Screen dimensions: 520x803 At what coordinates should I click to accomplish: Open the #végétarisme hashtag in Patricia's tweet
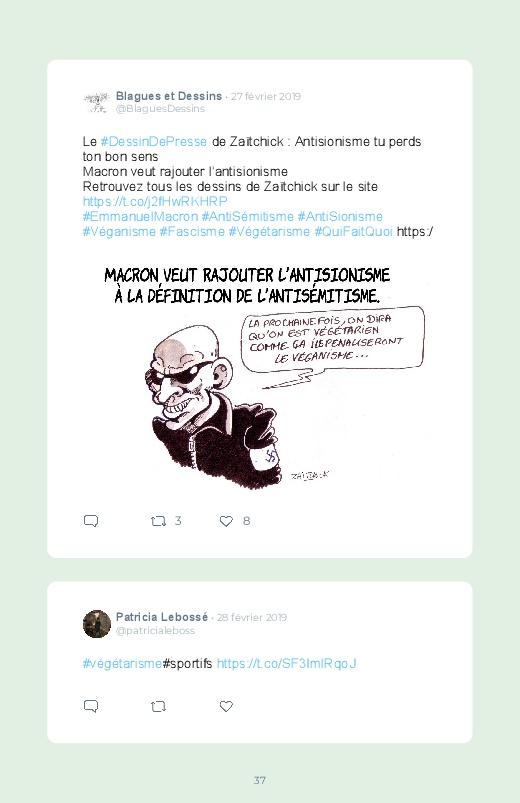122,664
